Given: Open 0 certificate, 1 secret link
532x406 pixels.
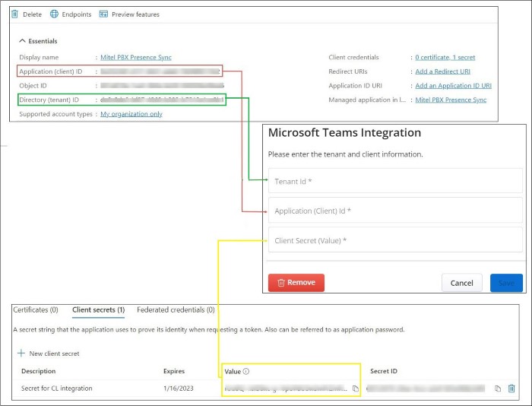Looking at the screenshot, I should [x=445, y=57].
